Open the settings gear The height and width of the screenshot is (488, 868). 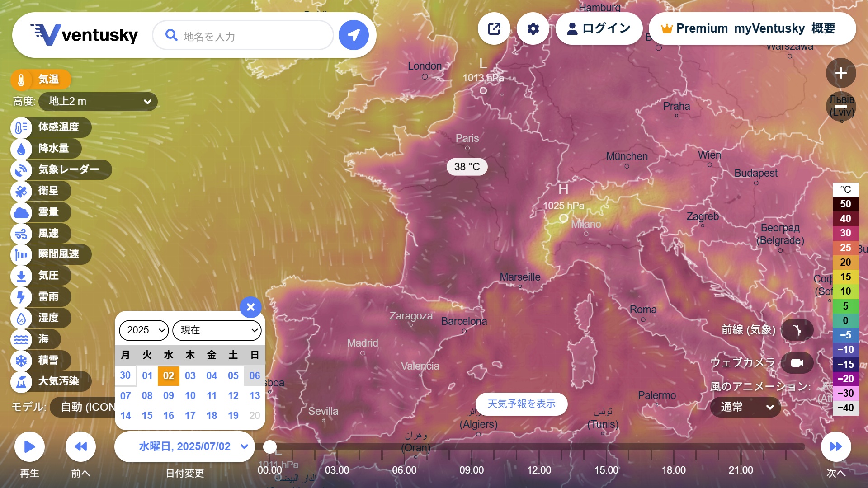point(533,28)
